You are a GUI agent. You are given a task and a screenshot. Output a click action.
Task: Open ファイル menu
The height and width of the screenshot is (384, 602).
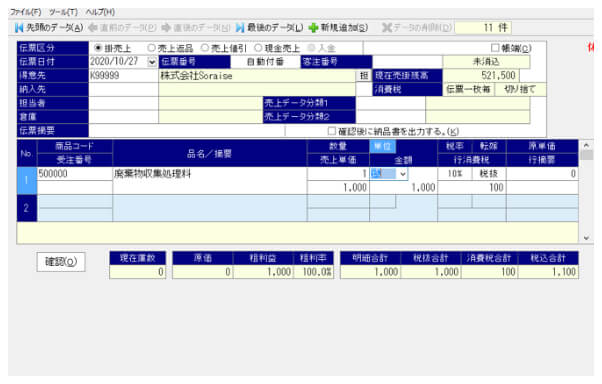tap(26, 12)
